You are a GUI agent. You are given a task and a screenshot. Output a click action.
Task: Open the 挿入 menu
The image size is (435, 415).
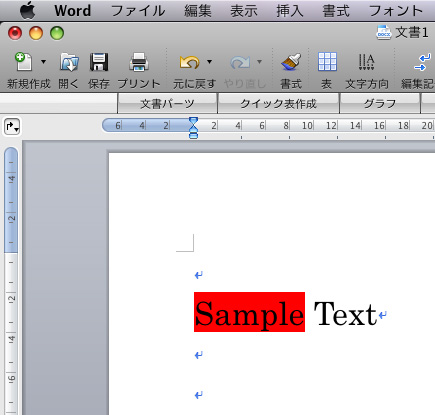290,11
